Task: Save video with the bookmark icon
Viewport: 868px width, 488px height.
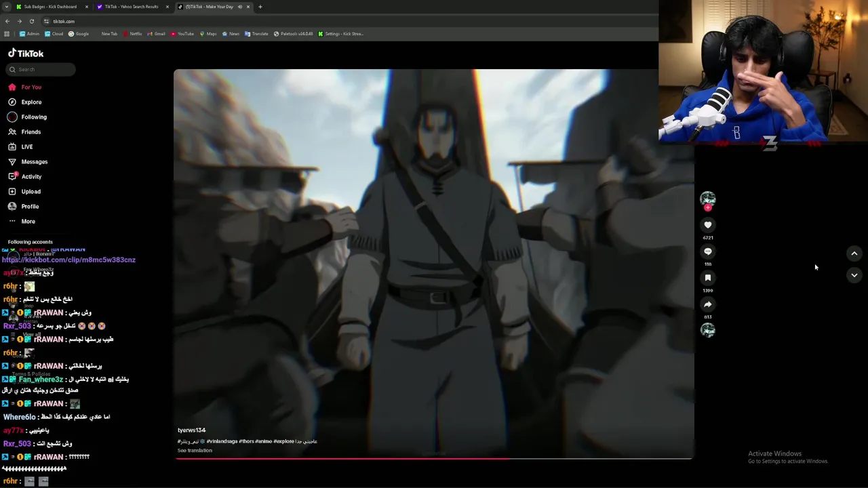Action: point(707,278)
